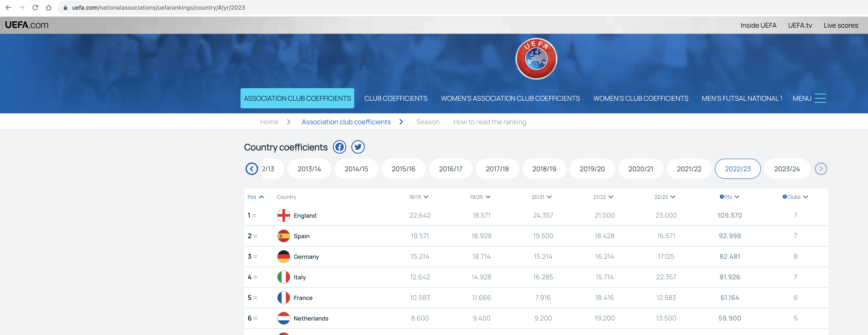Screen dimensions: 868x335
Task: Click the browser forward arrow
Action: (22, 7)
